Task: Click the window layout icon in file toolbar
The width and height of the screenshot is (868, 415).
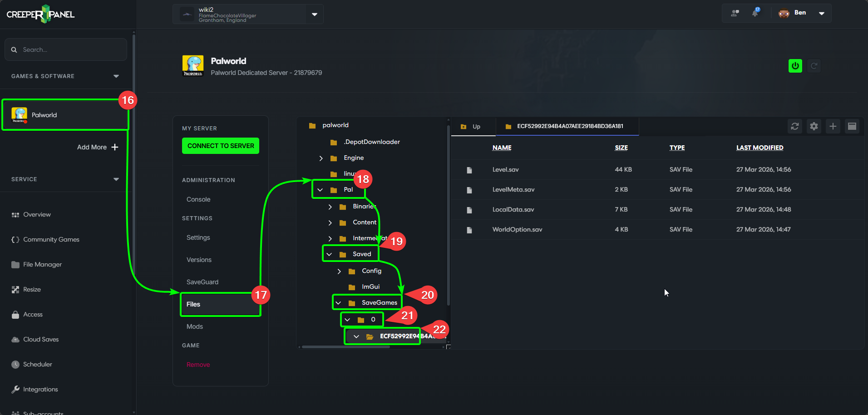Action: pos(852,126)
